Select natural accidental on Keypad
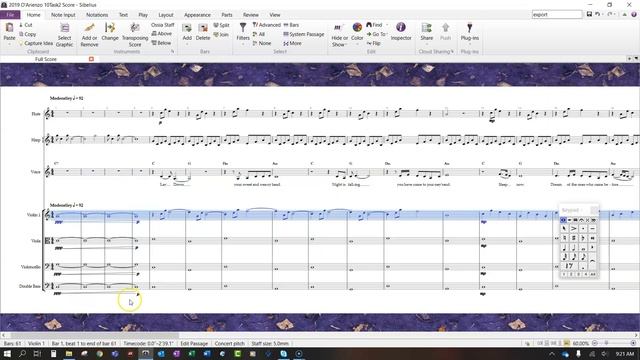The image size is (640, 360). click(x=564, y=238)
